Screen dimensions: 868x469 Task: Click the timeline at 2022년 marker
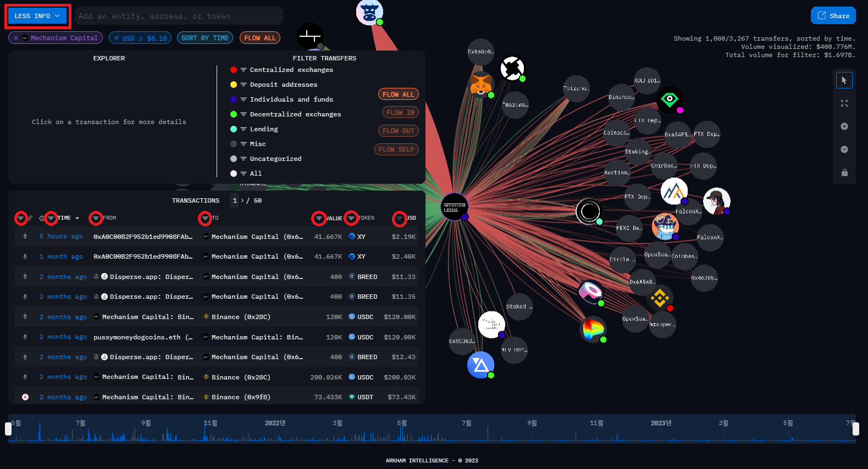click(275, 423)
